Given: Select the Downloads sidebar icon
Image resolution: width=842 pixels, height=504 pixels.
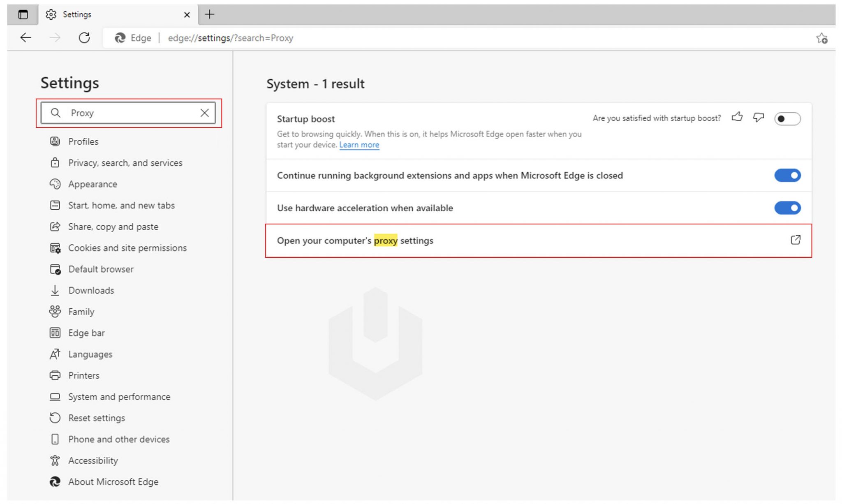Looking at the screenshot, I should (55, 290).
